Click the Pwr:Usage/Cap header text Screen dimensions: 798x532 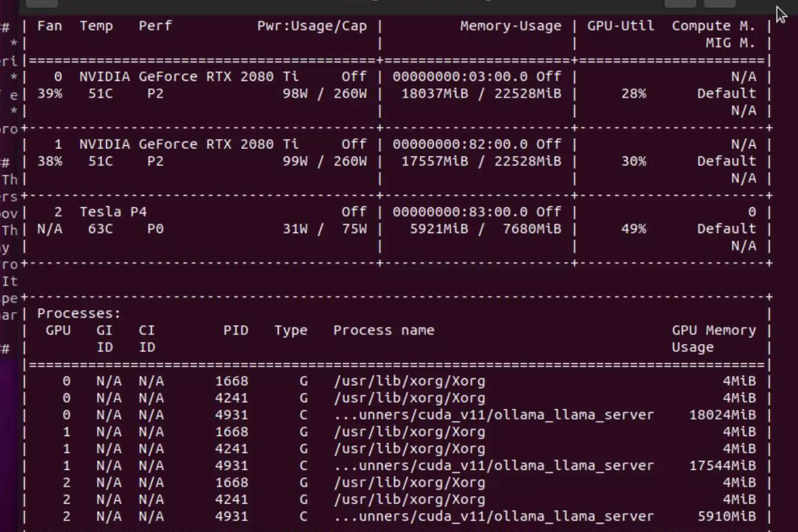[x=311, y=26]
